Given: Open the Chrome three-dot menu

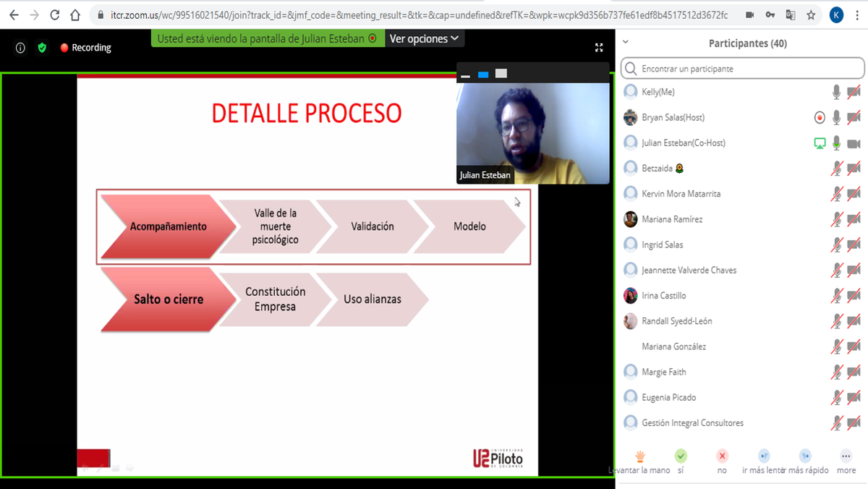Looking at the screenshot, I should 857,14.
